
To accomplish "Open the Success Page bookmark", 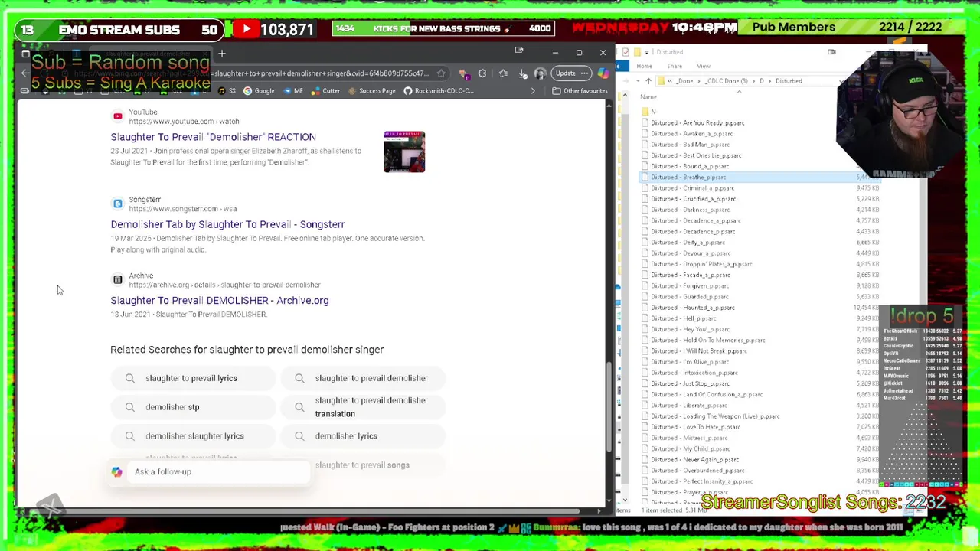I will (x=371, y=91).
